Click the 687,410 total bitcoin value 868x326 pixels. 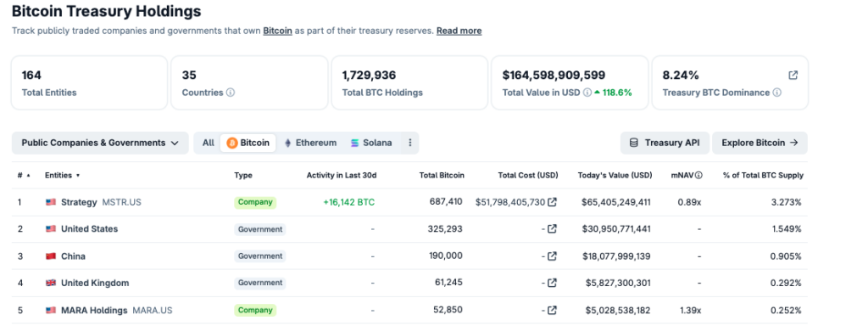point(446,202)
